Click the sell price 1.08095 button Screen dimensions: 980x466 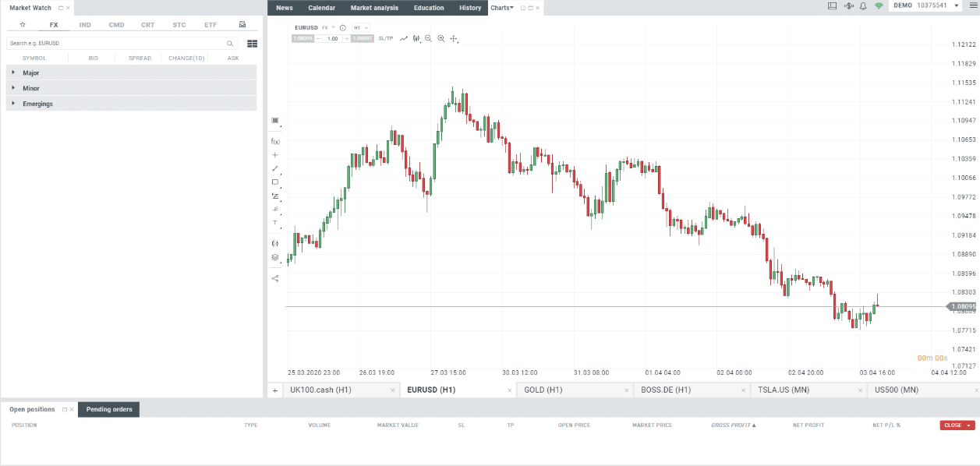click(x=302, y=38)
